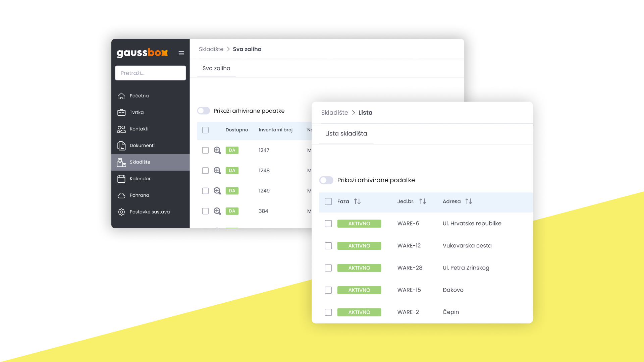Click the Postavke sustava gear icon
Image resolution: width=644 pixels, height=362 pixels.
[x=121, y=212]
